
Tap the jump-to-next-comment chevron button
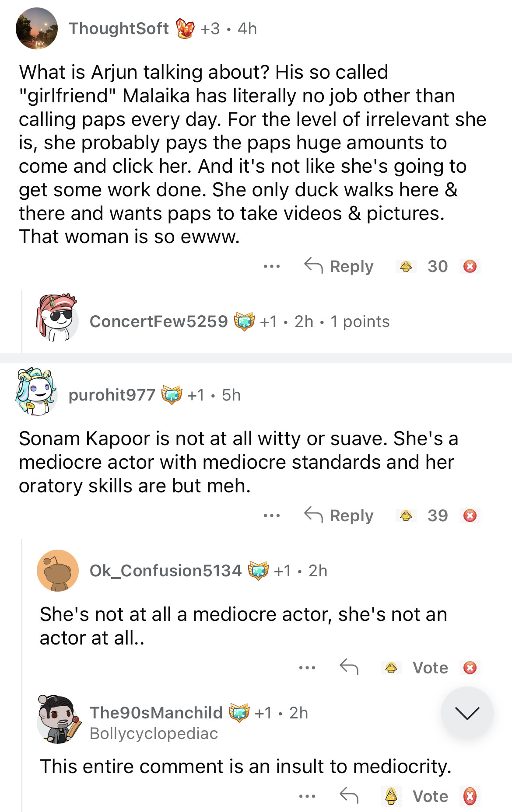click(x=467, y=713)
